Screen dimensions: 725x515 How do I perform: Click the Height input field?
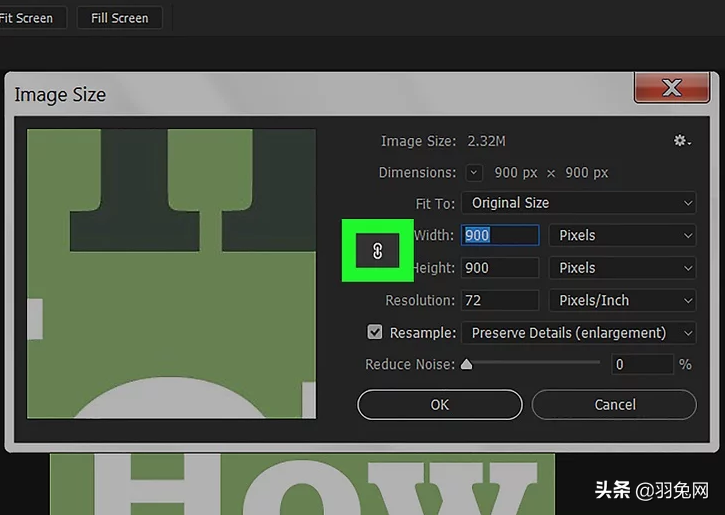tap(500, 268)
